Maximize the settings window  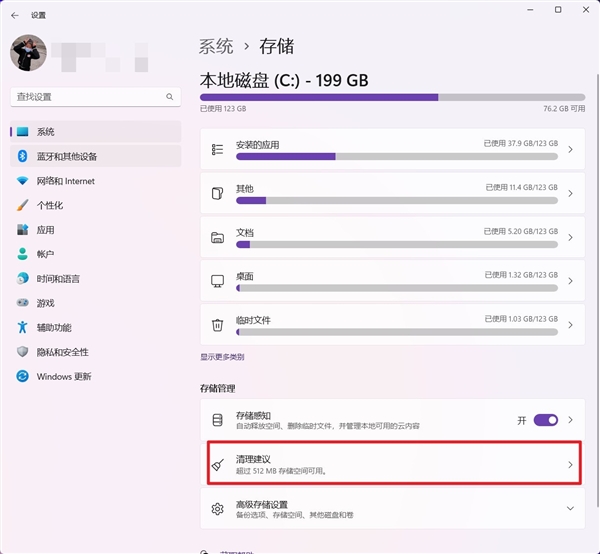point(558,10)
